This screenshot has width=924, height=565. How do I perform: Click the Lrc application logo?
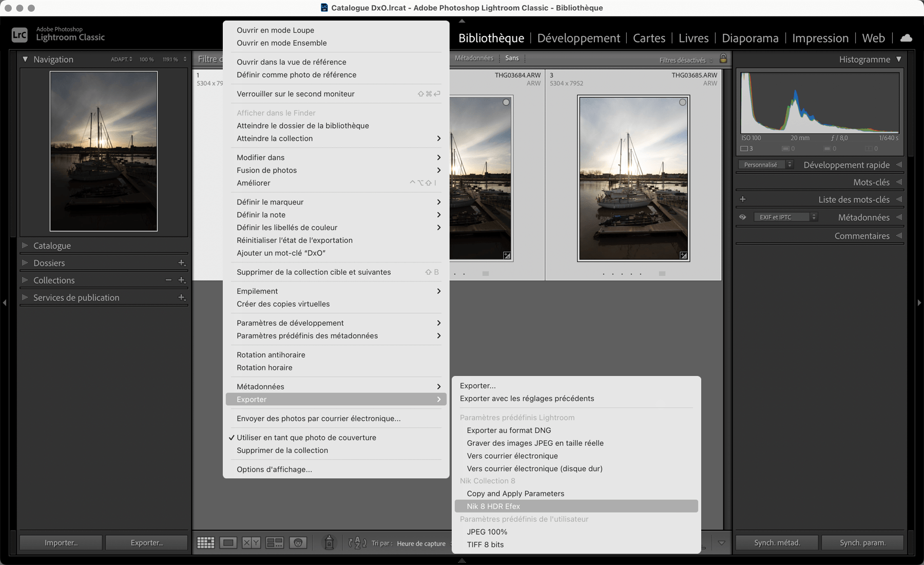pyautogui.click(x=20, y=35)
